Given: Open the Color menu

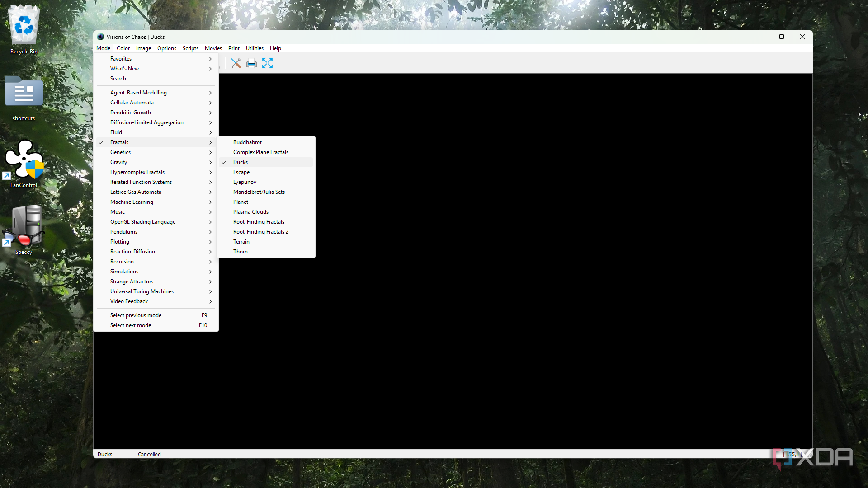Looking at the screenshot, I should 123,48.
